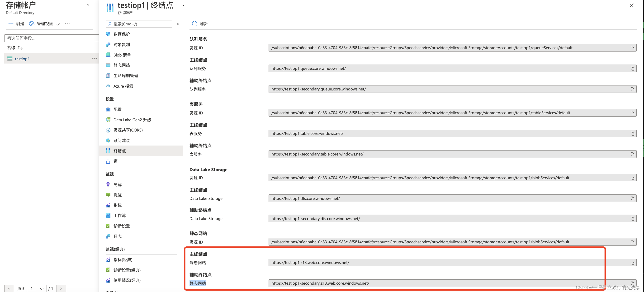Viewport: 644px width, 292px height.
Task: Expand the 管理视图 dropdown
Action: click(x=45, y=24)
